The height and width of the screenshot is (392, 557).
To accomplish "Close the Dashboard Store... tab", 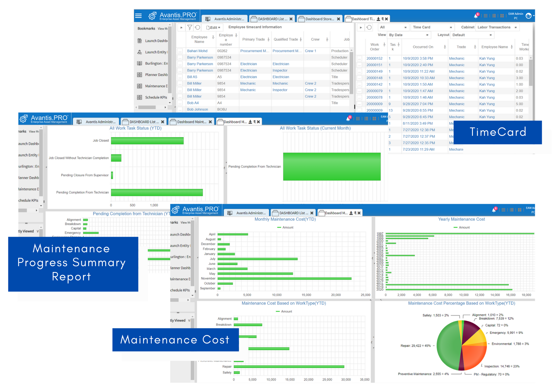I will (x=338, y=19).
